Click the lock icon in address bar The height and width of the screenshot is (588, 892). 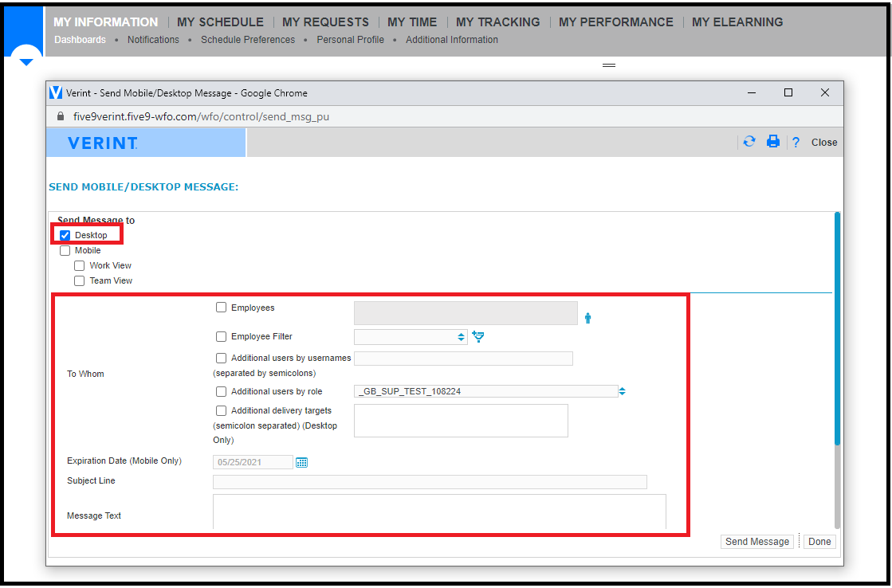coord(61,116)
